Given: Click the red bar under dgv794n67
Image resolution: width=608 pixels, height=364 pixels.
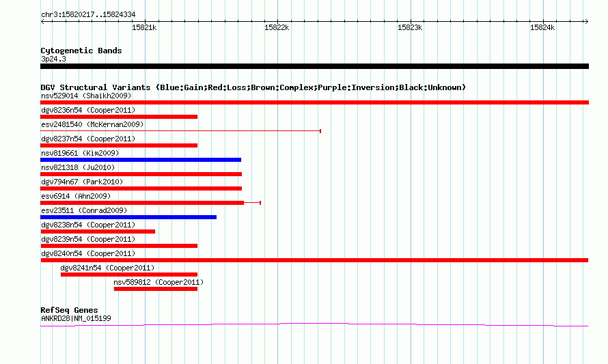Looking at the screenshot, I should tap(141, 188).
